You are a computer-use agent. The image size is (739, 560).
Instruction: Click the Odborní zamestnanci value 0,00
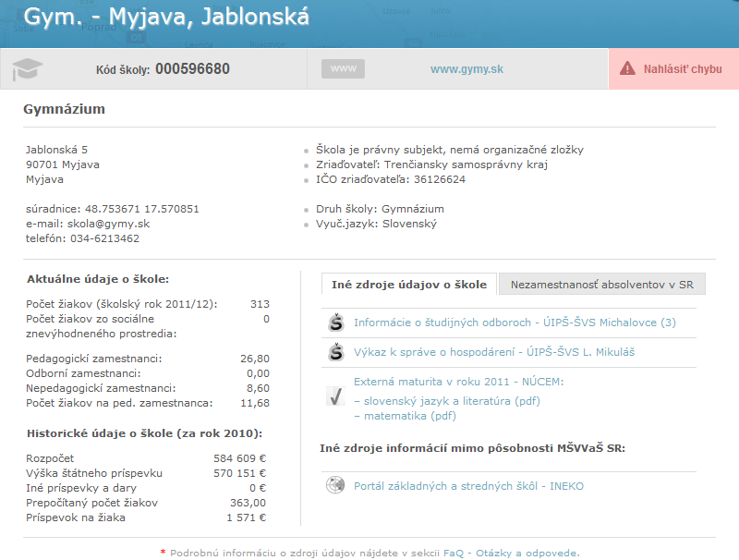(x=258, y=373)
